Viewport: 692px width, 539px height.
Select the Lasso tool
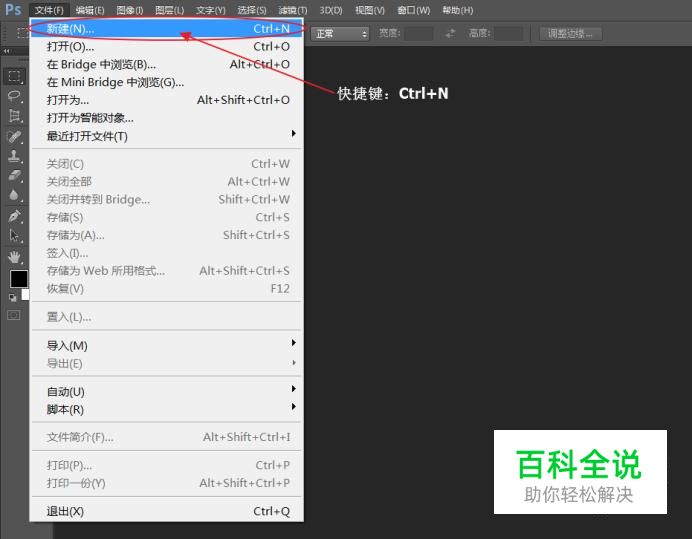[14, 96]
